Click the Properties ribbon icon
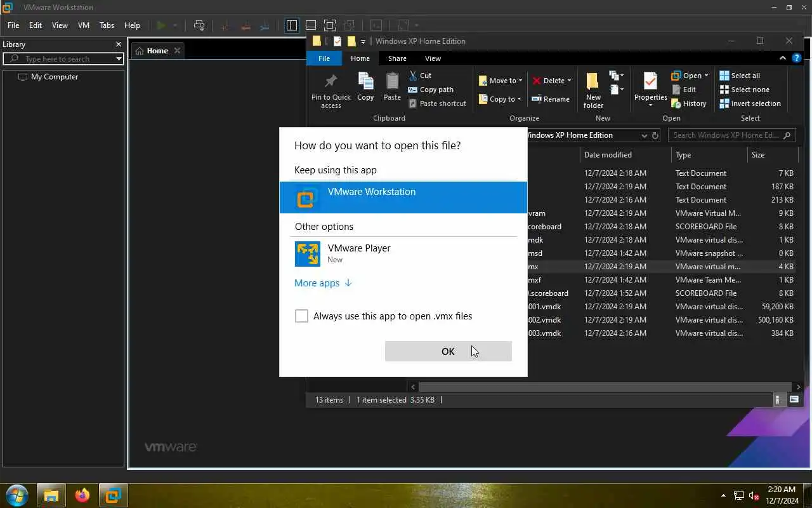The image size is (812, 508). pyautogui.click(x=651, y=90)
